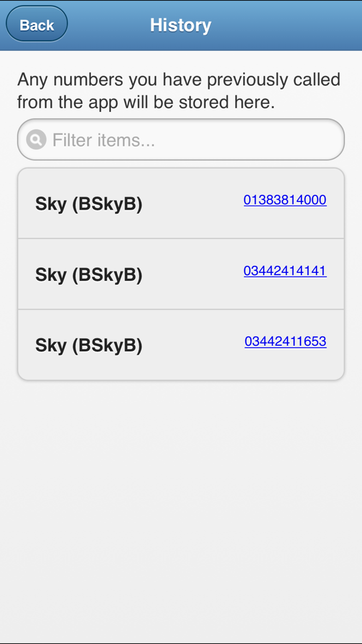Tap the History title in header
The image size is (362, 644).
pyautogui.click(x=180, y=25)
